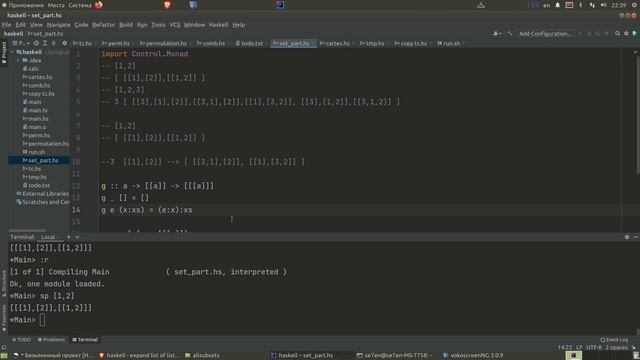Image resolution: width=640 pixels, height=360 pixels.
Task: Open the Haskell menu
Action: click(x=218, y=25)
